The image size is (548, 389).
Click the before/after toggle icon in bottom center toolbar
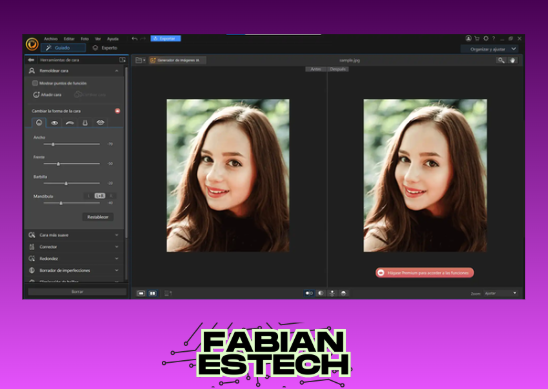tap(309, 293)
